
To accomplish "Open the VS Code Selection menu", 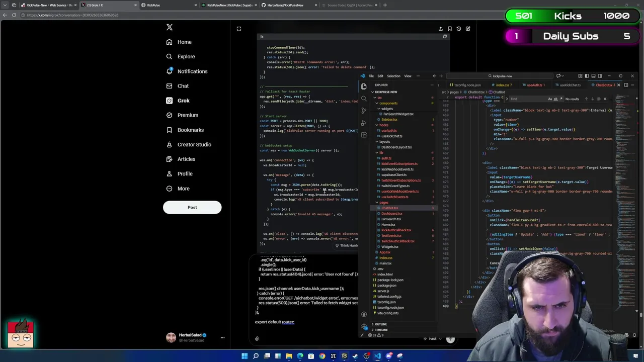I will click(393, 76).
